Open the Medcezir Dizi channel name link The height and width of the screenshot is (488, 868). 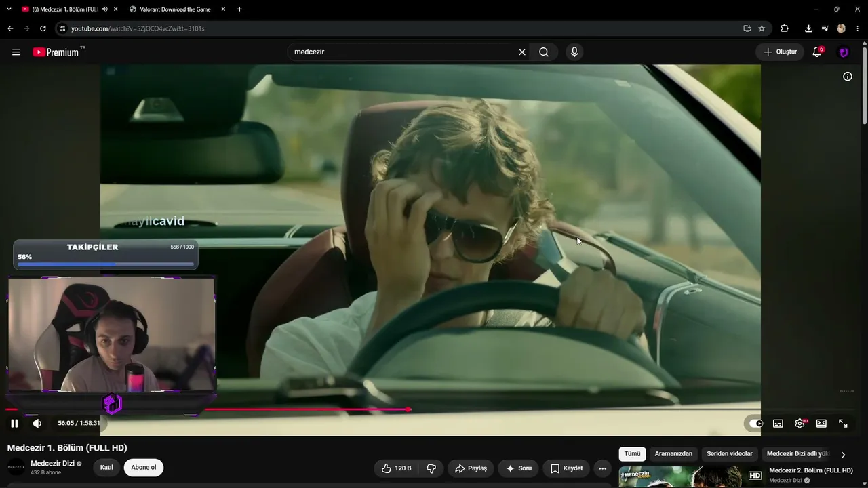52,464
